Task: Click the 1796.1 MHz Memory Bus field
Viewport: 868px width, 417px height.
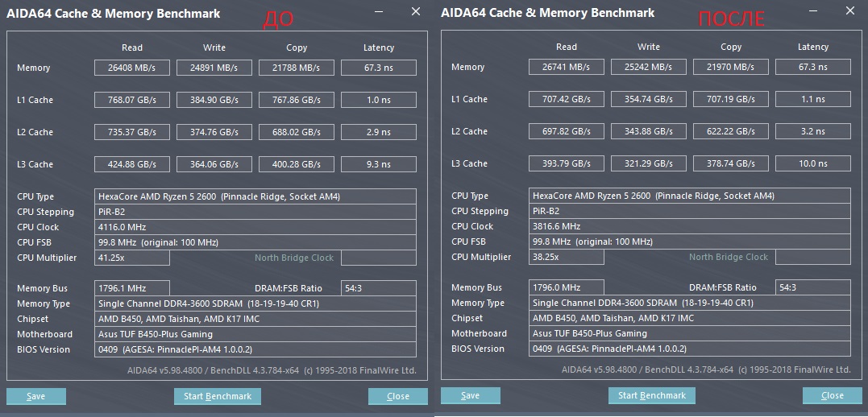Action: (x=132, y=288)
